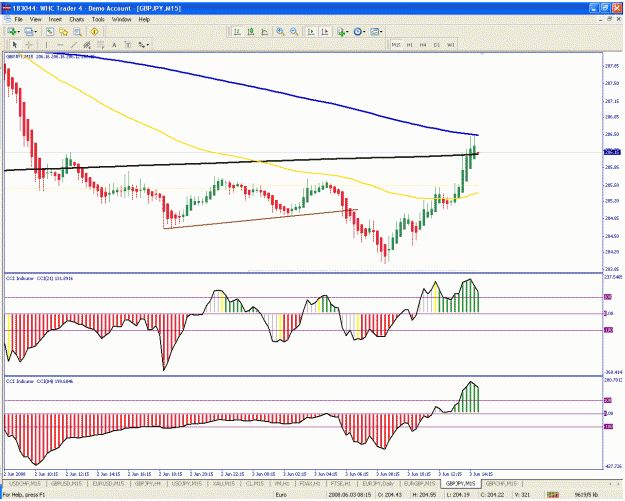This screenshot has width=625, height=501.
Task: Open the Window menu
Action: pyautogui.click(x=122, y=19)
